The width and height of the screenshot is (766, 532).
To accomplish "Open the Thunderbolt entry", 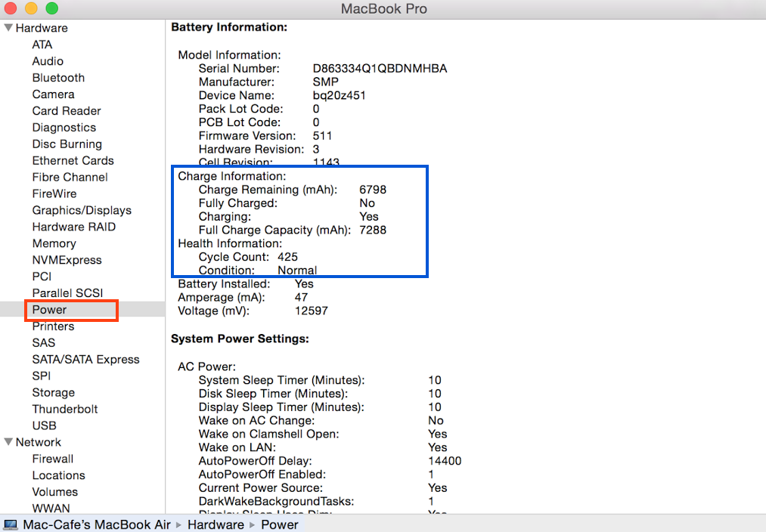I will point(65,409).
